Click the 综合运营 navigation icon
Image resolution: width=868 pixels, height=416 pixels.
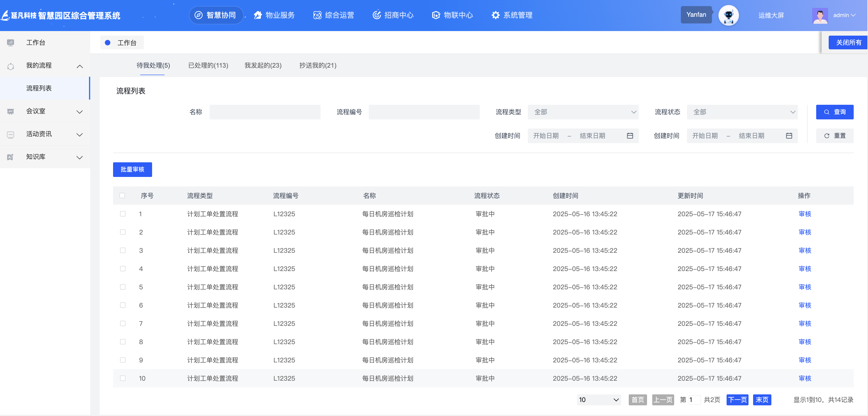317,15
